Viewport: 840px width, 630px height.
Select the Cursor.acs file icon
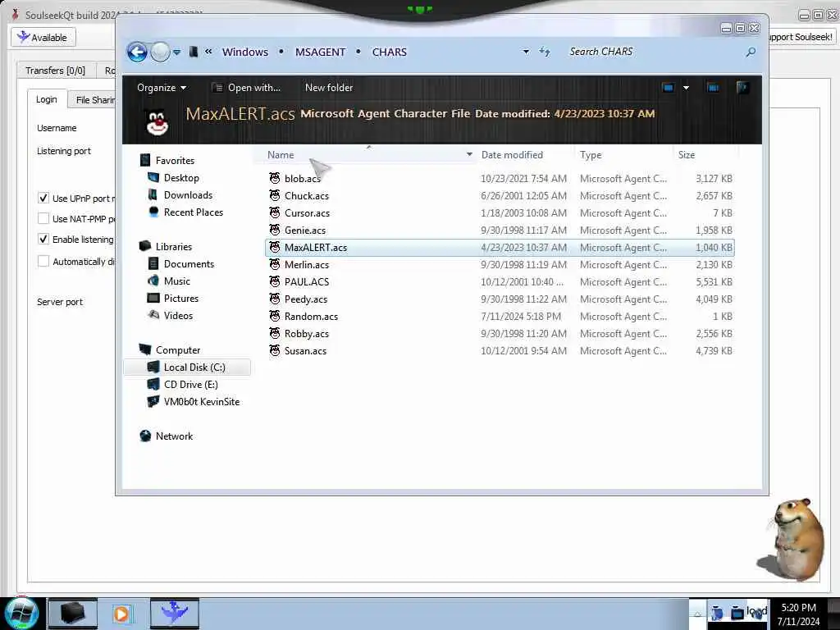tap(275, 212)
